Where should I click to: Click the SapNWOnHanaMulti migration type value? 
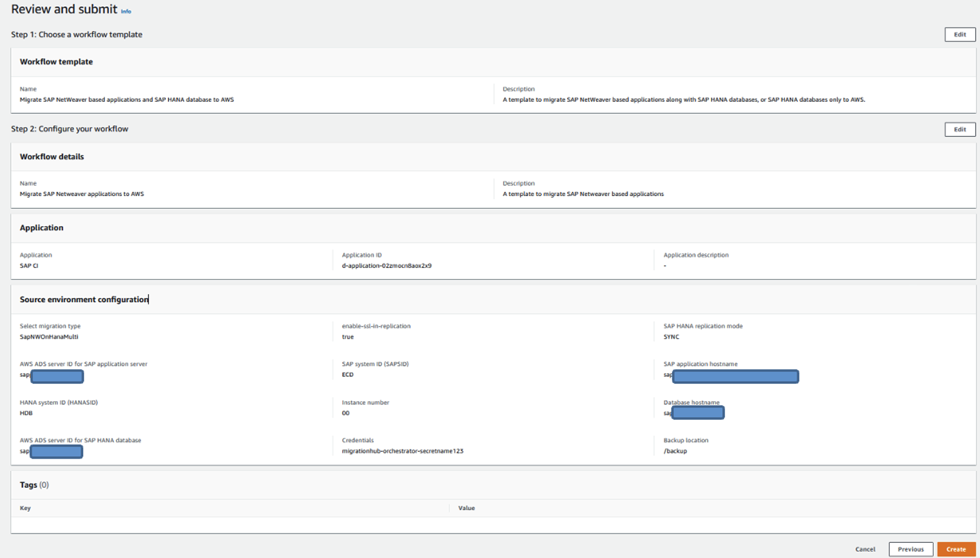[49, 337]
